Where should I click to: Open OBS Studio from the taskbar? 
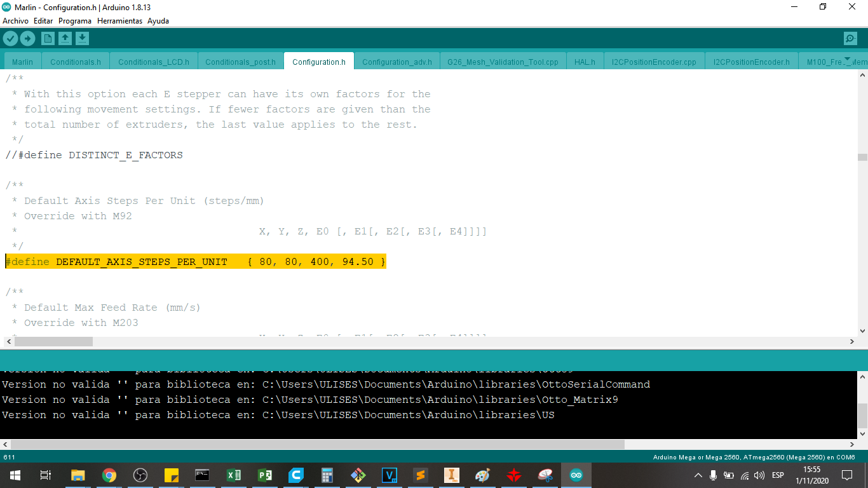point(140,475)
